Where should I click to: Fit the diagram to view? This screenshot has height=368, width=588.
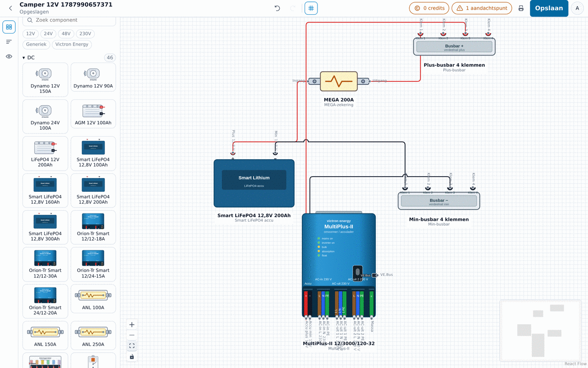132,346
